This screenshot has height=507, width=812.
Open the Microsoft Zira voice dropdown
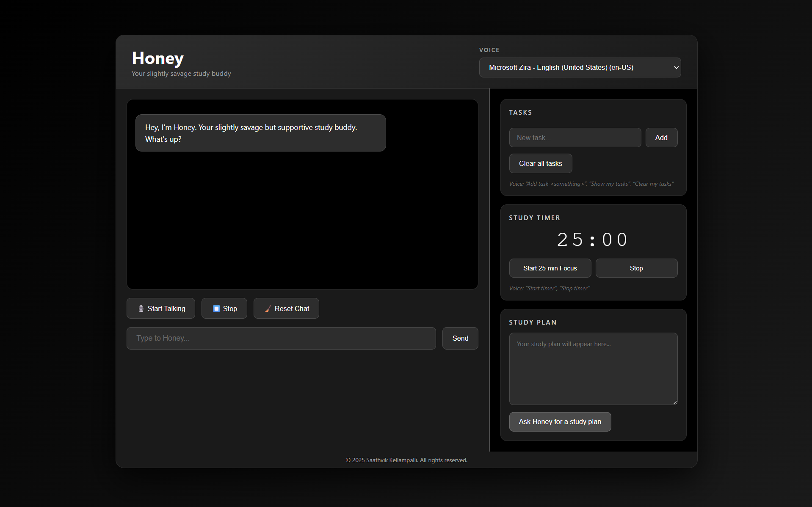580,68
